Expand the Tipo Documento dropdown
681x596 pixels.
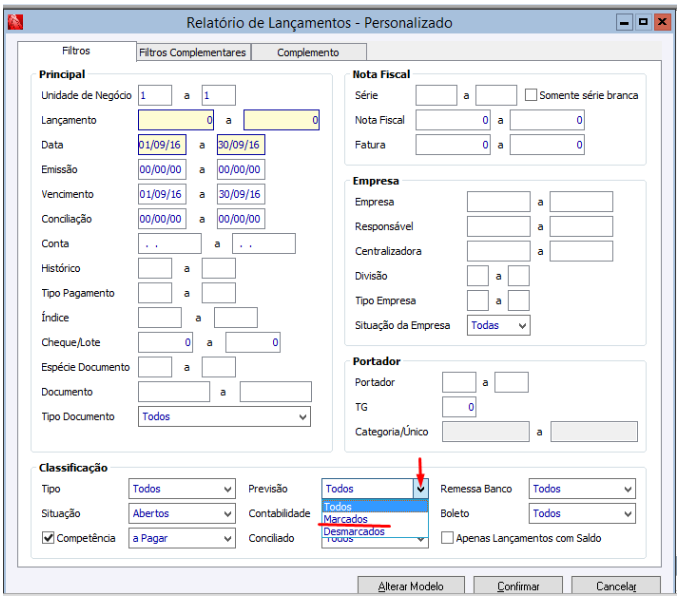[x=224, y=417]
